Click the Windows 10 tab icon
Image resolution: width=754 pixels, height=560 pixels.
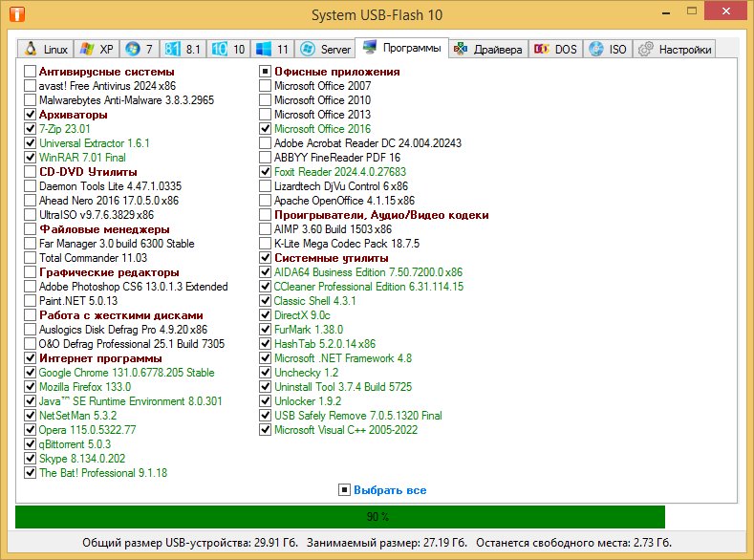click(220, 49)
